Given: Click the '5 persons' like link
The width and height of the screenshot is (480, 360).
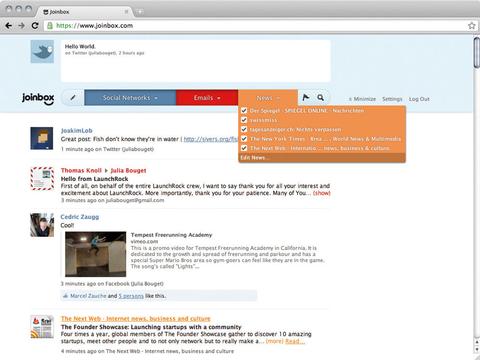Looking at the screenshot, I should tap(131, 296).
